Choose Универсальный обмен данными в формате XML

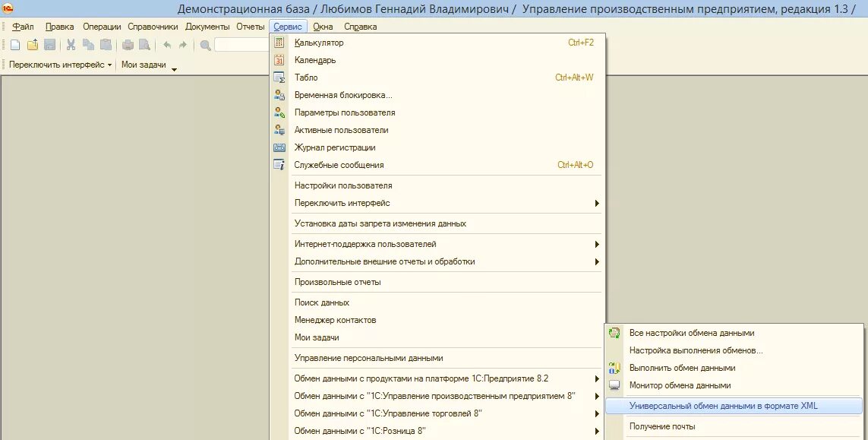tap(734, 406)
